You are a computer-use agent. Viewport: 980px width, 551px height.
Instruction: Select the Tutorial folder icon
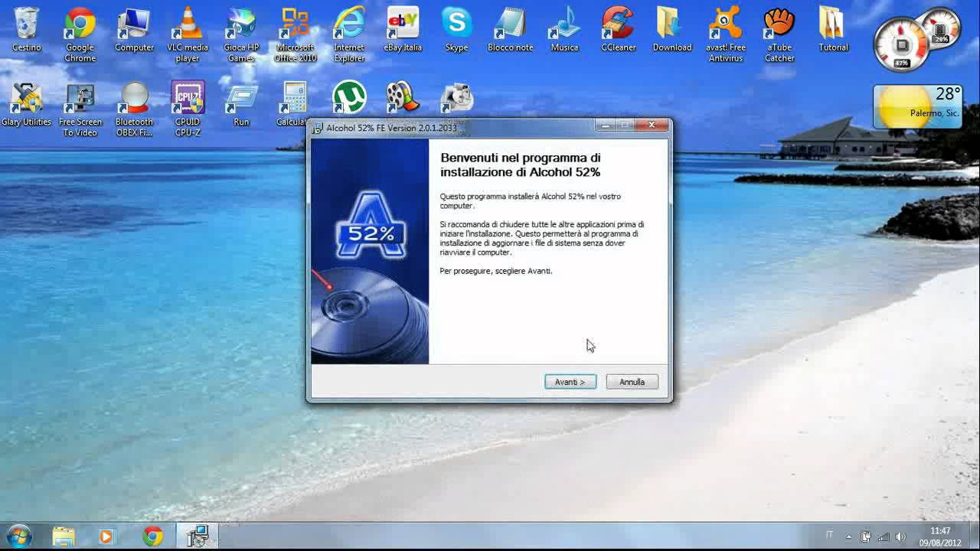tap(833, 30)
